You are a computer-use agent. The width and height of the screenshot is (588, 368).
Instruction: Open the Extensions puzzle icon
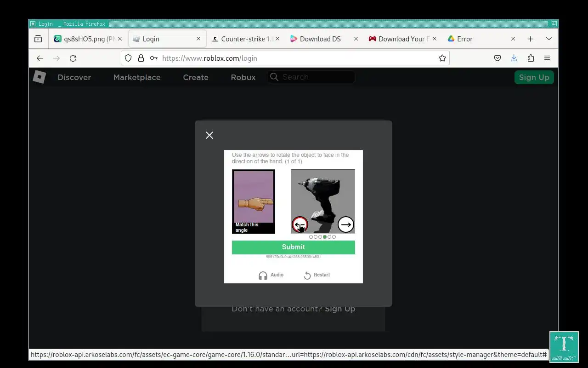point(531,58)
